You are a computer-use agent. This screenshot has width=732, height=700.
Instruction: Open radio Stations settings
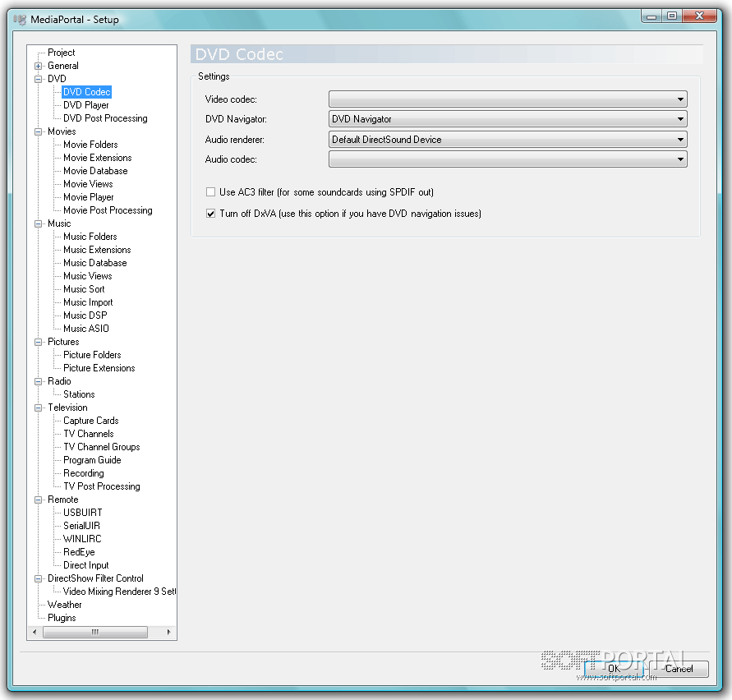coord(79,394)
